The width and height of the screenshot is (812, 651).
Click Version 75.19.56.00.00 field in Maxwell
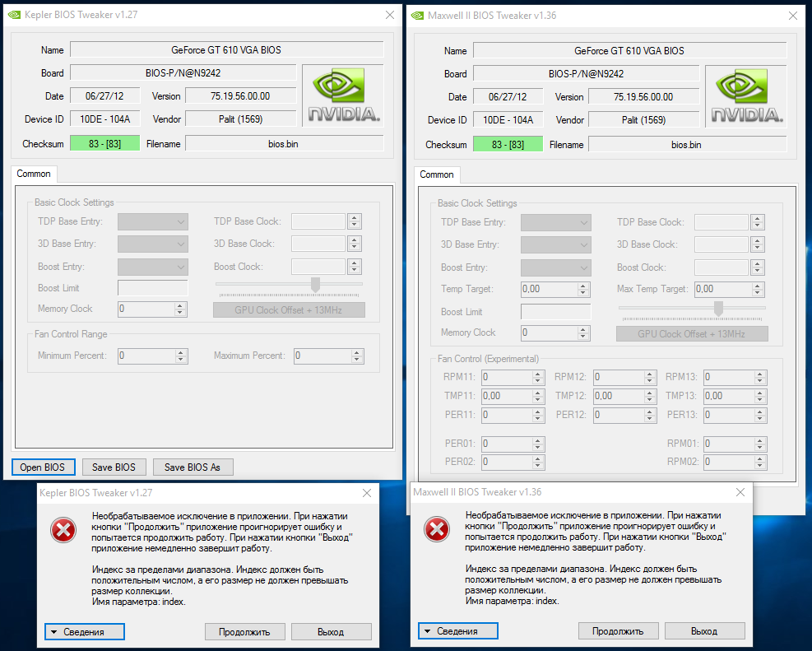(x=643, y=97)
